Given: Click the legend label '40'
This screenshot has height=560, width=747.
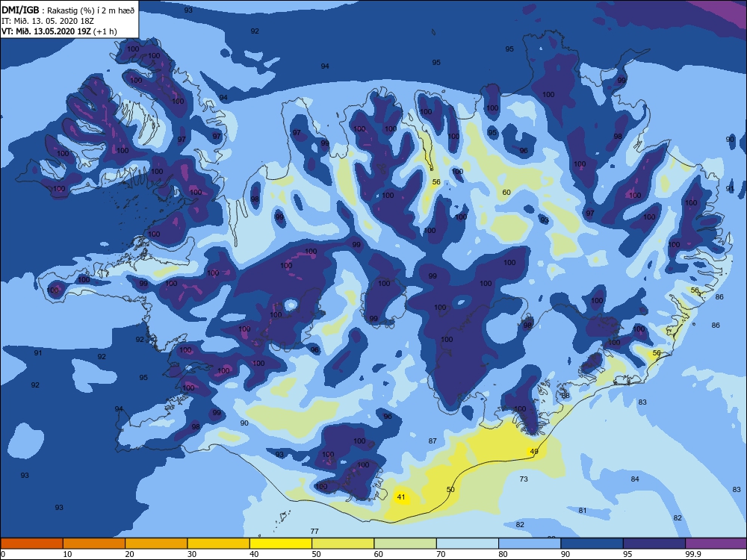Looking at the screenshot, I should pos(255,554).
